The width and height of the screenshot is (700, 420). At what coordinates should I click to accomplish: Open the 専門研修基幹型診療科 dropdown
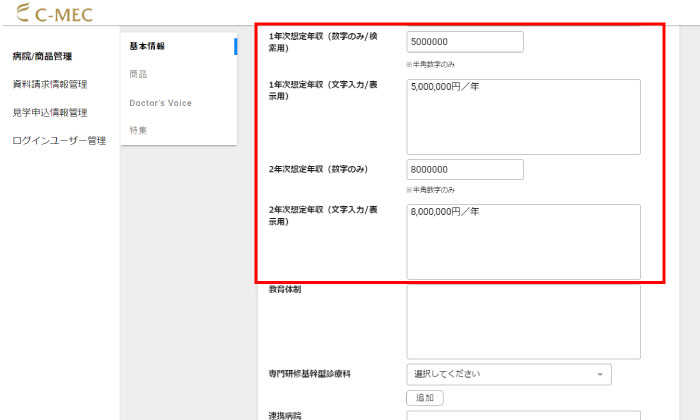click(509, 374)
